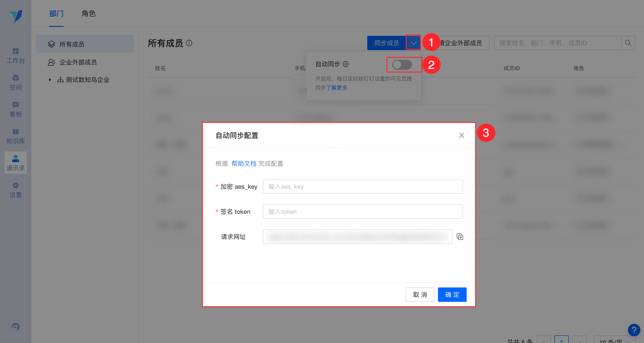Expand the 同步成员 dropdown arrow

pyautogui.click(x=414, y=43)
